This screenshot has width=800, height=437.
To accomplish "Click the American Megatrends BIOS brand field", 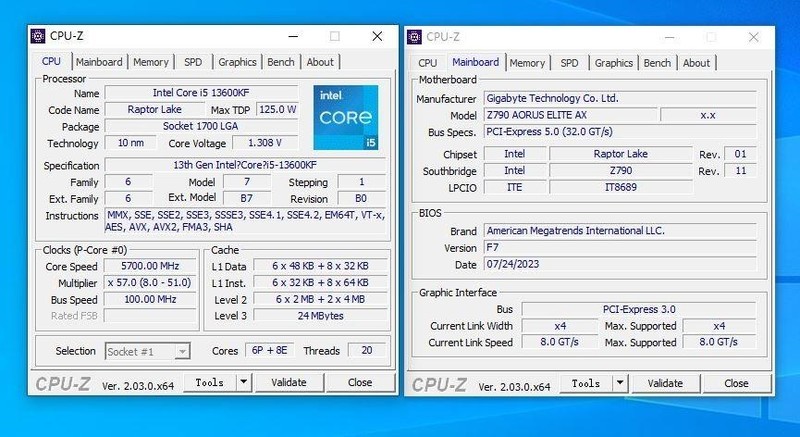I will coord(620,231).
